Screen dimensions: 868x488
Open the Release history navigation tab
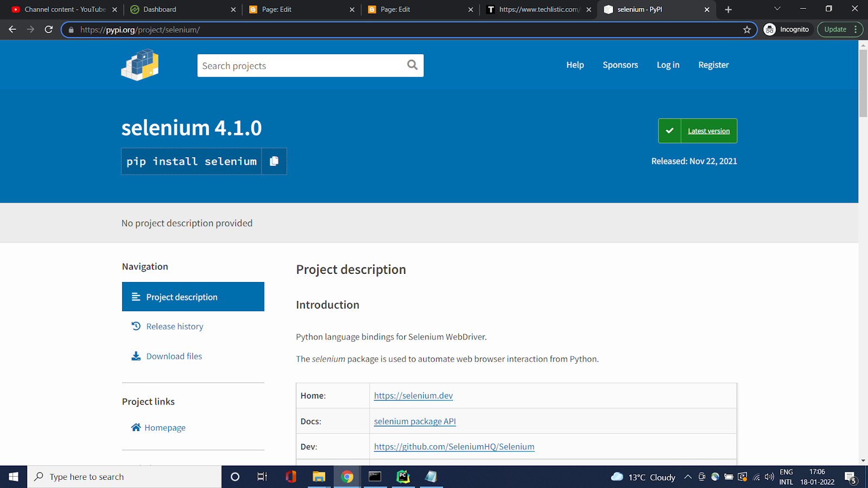pyautogui.click(x=193, y=326)
